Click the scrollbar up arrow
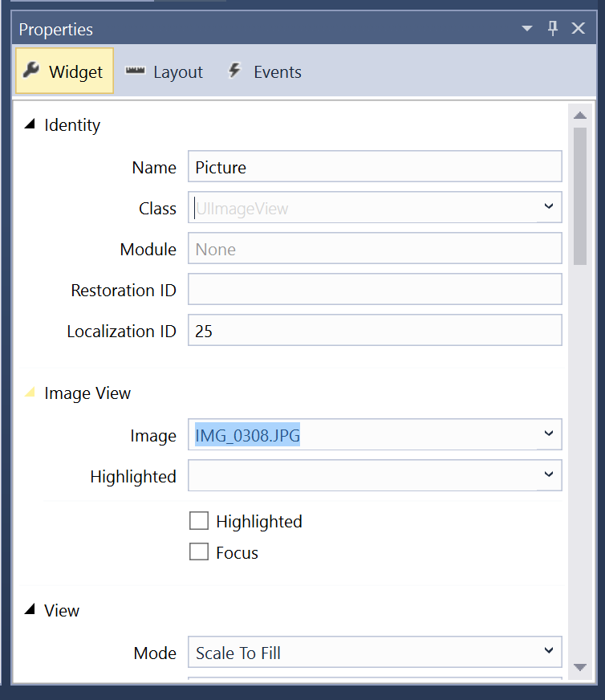 pyautogui.click(x=580, y=116)
